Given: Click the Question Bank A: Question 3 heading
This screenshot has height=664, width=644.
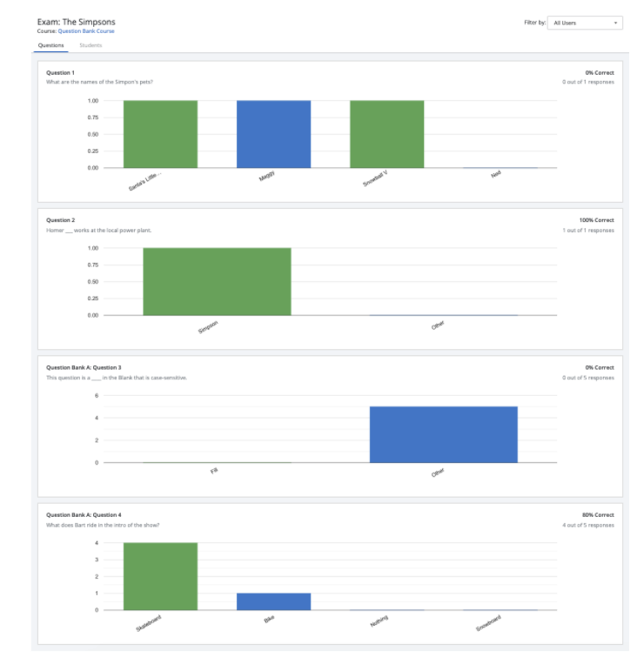Looking at the screenshot, I should (84, 368).
